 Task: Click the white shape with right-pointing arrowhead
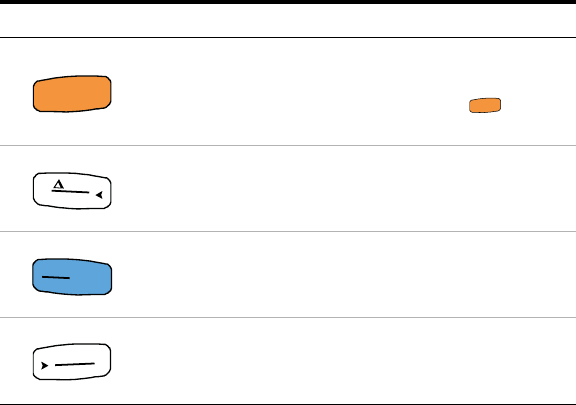pos(72,362)
